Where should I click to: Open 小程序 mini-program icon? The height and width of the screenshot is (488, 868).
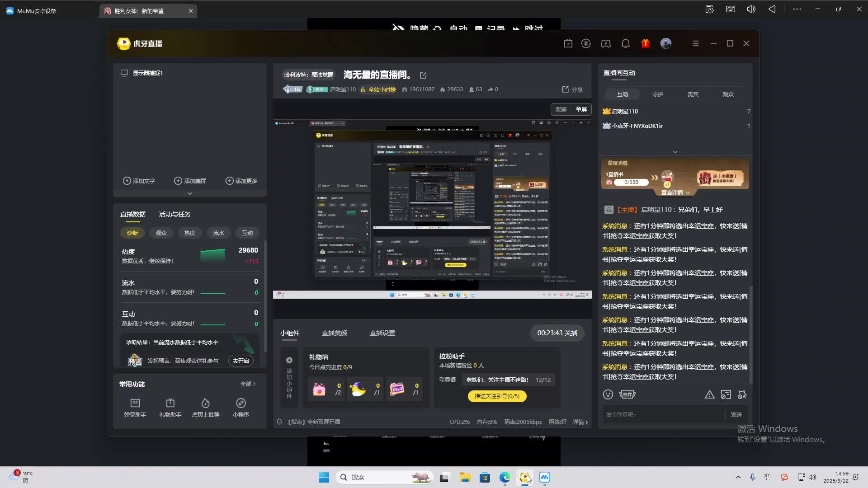click(241, 403)
